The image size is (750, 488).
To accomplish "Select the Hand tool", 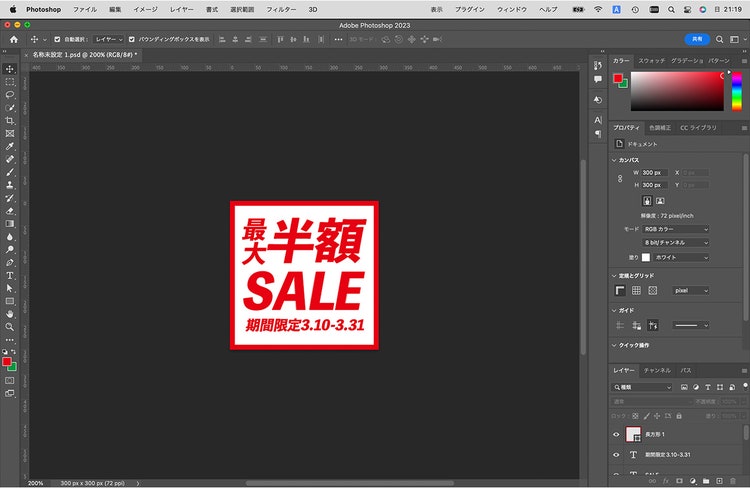I will pyautogui.click(x=10, y=314).
